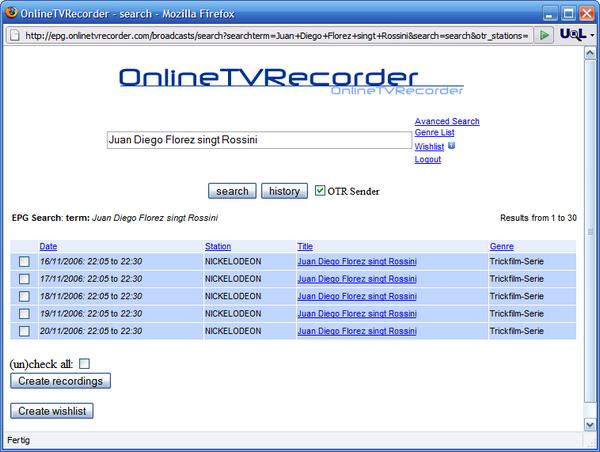The image size is (600, 452).
Task: Click the Fertig status bar text
Action: (x=18, y=440)
